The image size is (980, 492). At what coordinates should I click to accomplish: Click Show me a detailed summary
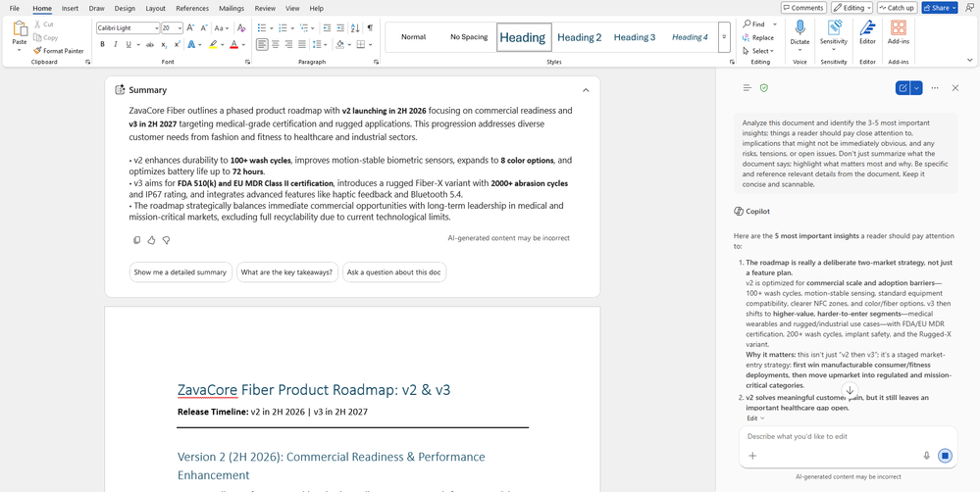(x=180, y=272)
